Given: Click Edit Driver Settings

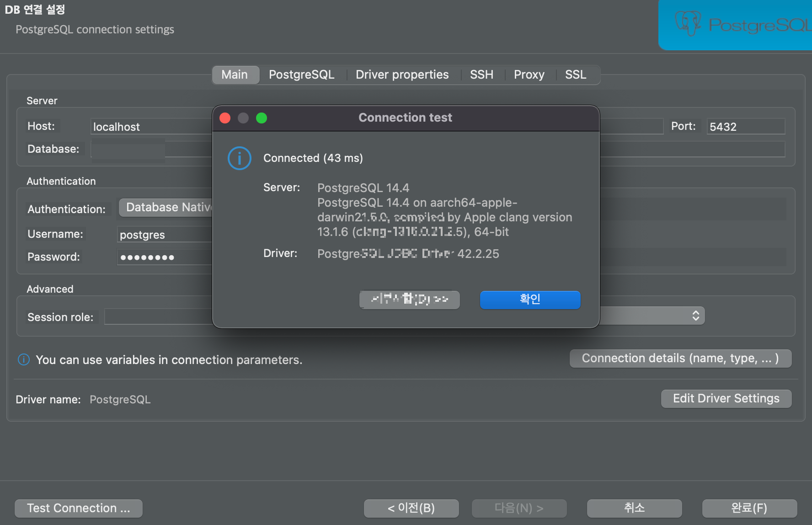Looking at the screenshot, I should pyautogui.click(x=726, y=399).
